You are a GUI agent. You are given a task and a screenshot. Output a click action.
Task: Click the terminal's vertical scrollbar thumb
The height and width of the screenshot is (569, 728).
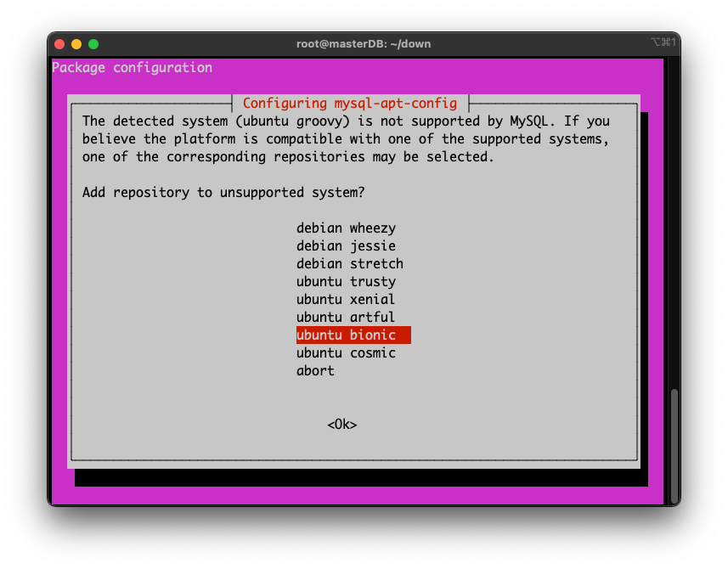[x=674, y=447]
